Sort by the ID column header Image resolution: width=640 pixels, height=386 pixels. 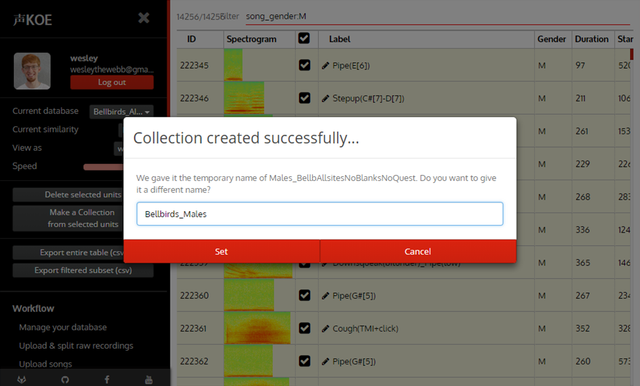(191, 39)
